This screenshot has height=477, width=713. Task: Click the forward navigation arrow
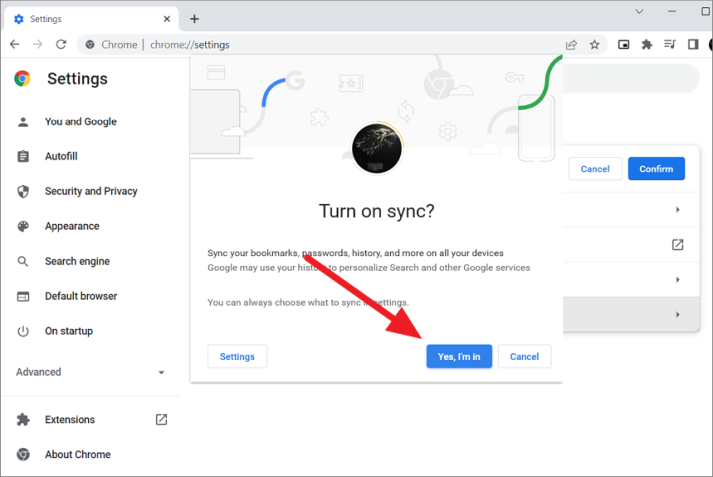(x=38, y=44)
